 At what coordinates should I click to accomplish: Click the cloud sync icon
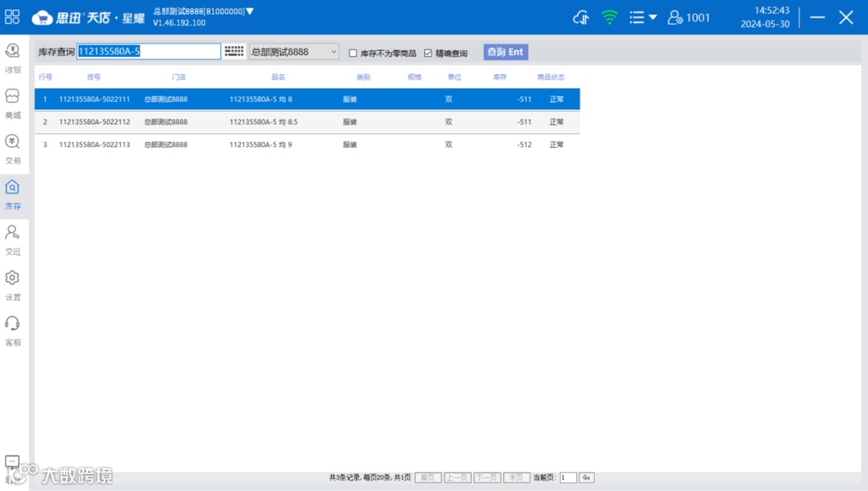coord(581,18)
